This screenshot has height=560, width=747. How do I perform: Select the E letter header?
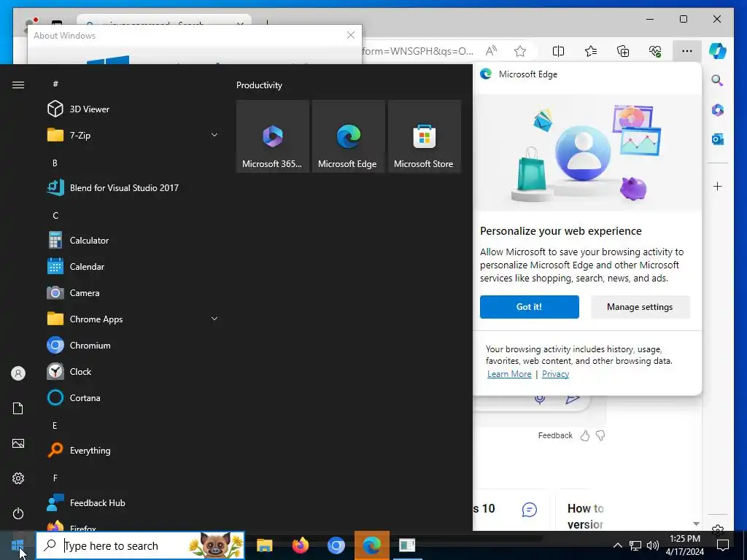click(55, 425)
